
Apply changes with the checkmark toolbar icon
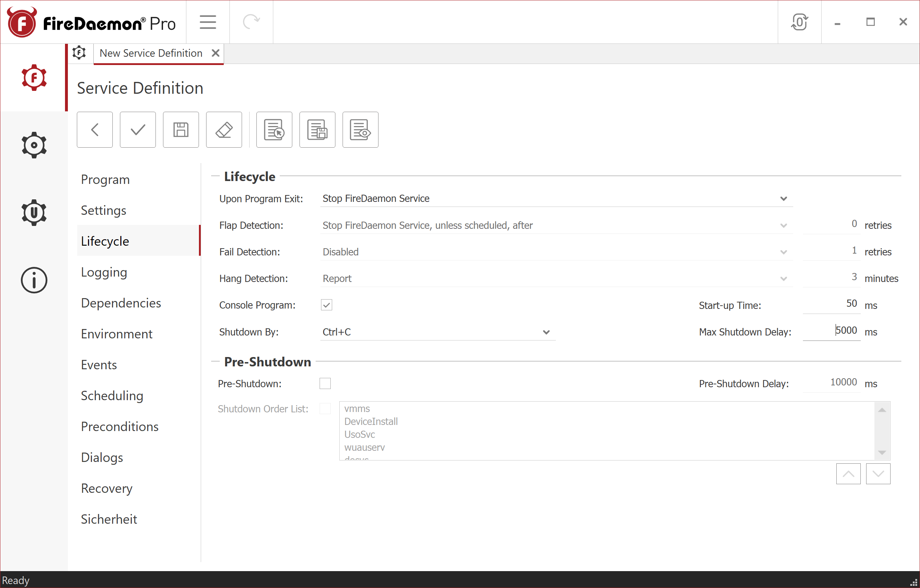click(137, 130)
